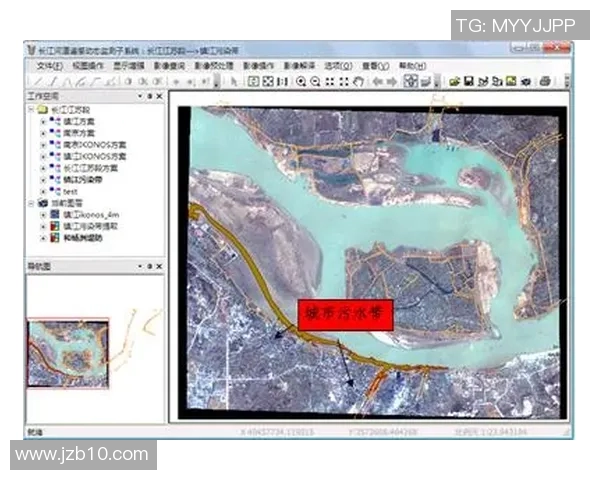Open the 查看(V) menu
The width and height of the screenshot is (600, 480).
click(375, 66)
